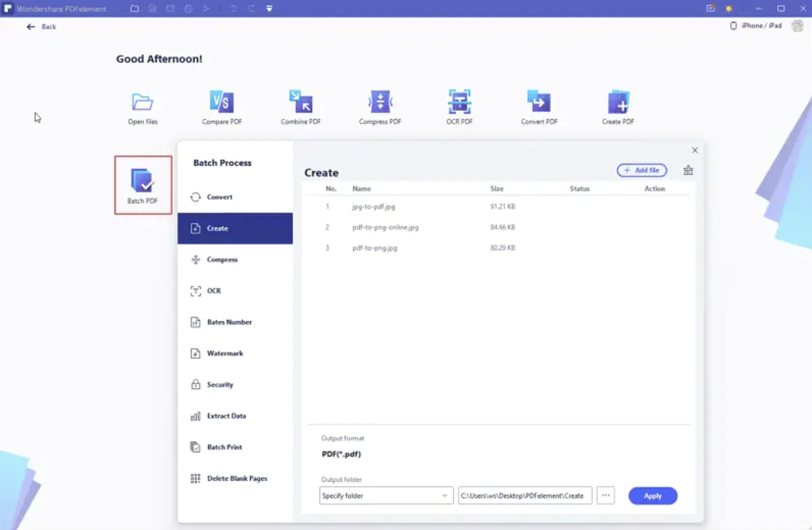Select the jpg-to-pdf.jpg file row
The width and height of the screenshot is (812, 530).
coord(497,207)
